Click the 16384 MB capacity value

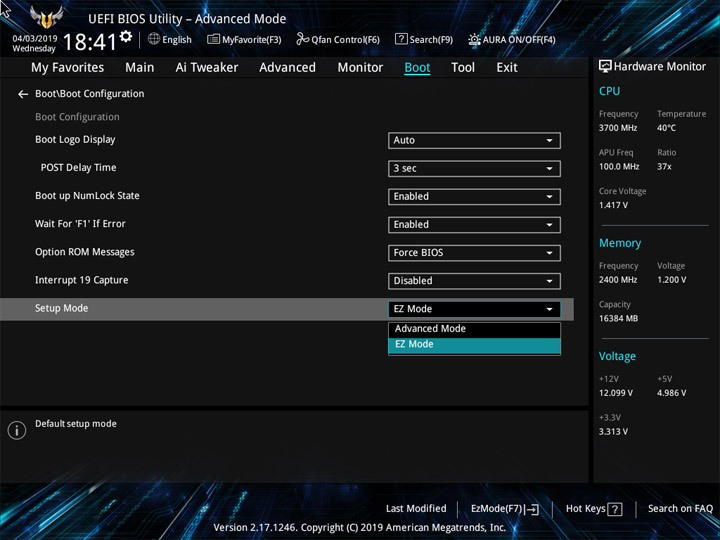click(x=619, y=319)
